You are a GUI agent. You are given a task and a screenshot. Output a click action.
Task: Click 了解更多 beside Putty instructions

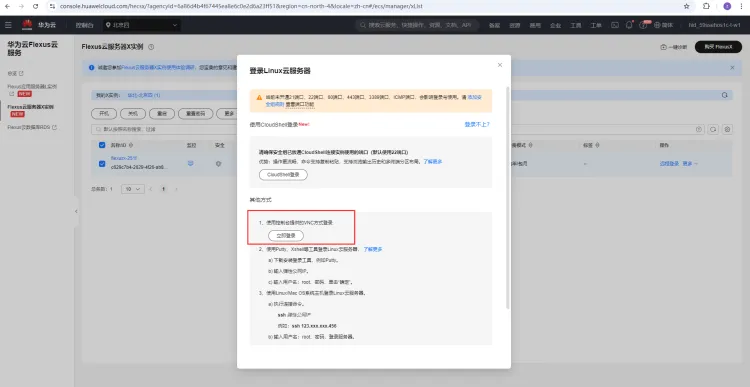click(x=373, y=249)
